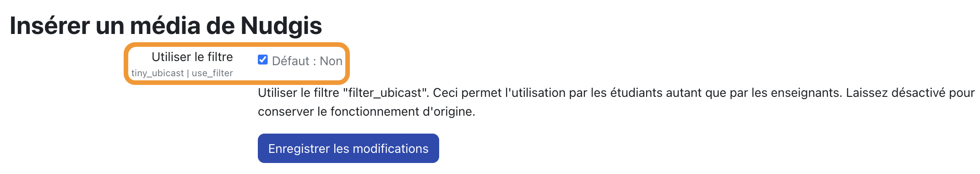Click the word Nudgis in the heading
This screenshot has height=174, width=980.
pos(282,25)
